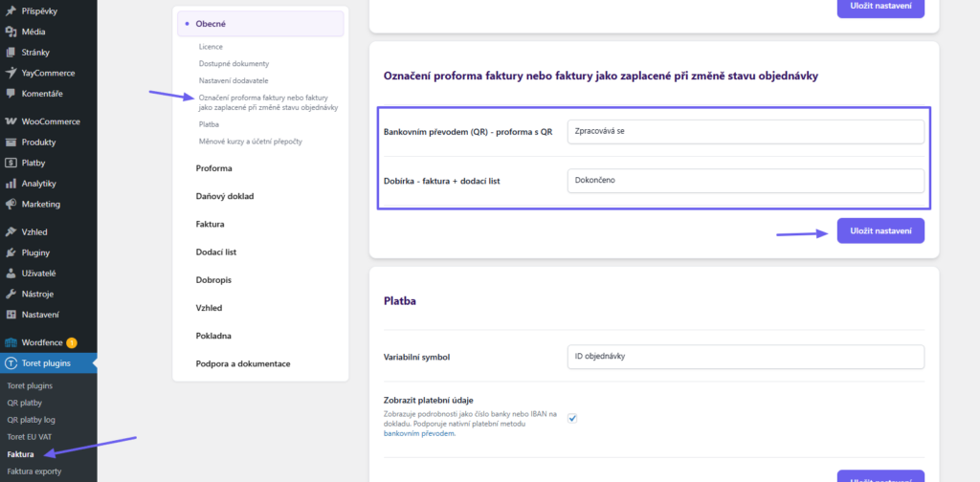Click the Toret plugins circle icon
This screenshot has width=980, height=482.
[10, 363]
